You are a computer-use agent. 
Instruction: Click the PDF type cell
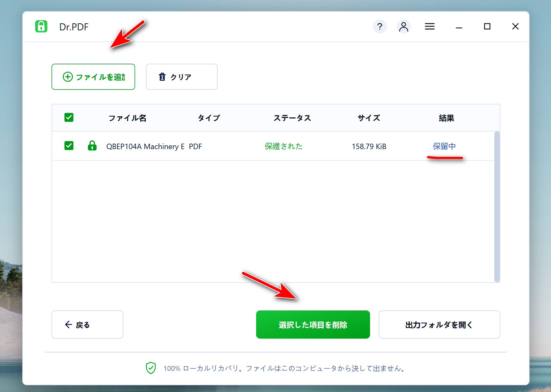[195, 146]
